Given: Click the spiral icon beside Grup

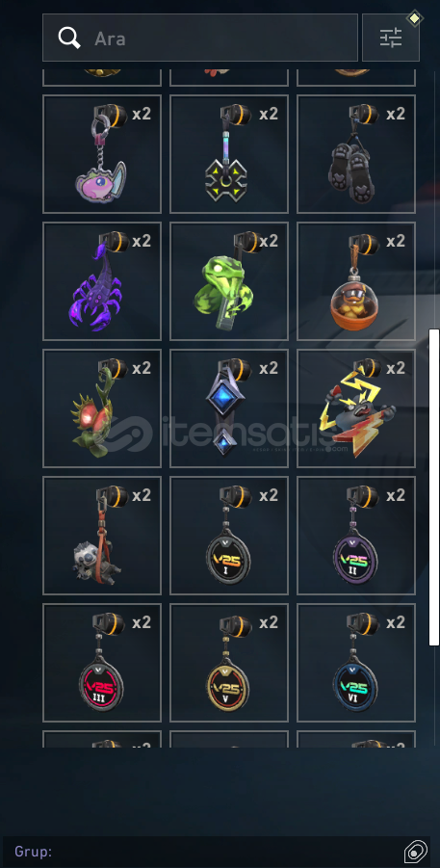Looking at the screenshot, I should pos(416,852).
